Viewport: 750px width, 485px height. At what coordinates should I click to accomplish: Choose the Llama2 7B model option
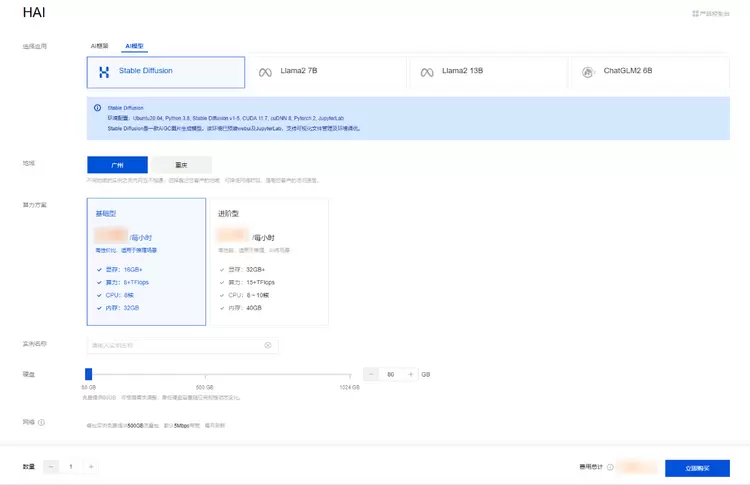[327, 72]
